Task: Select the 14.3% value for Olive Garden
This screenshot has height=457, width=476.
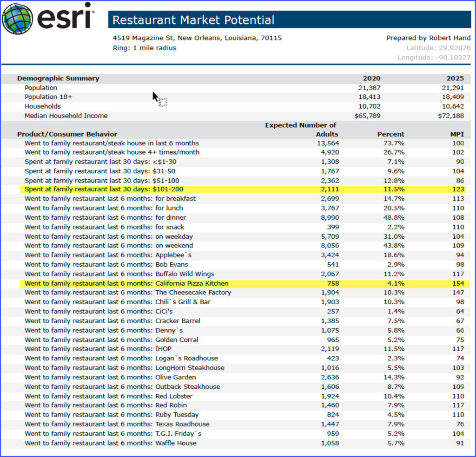Action: pyautogui.click(x=393, y=377)
